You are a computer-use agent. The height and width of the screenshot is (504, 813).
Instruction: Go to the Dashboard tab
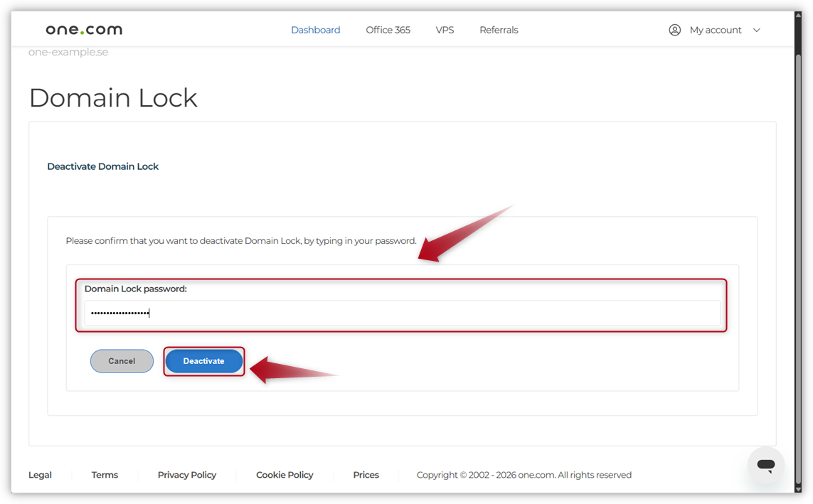(315, 30)
